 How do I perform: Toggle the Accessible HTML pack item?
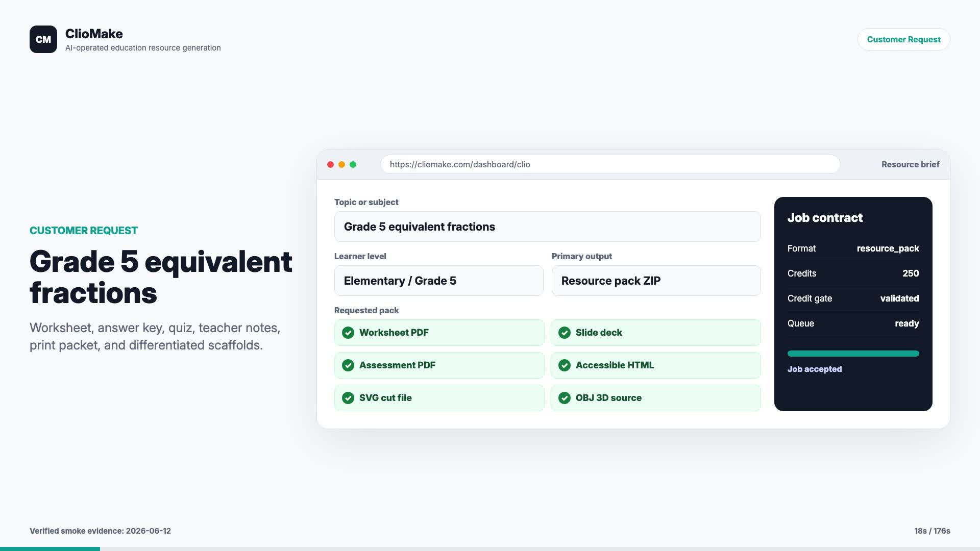click(655, 365)
